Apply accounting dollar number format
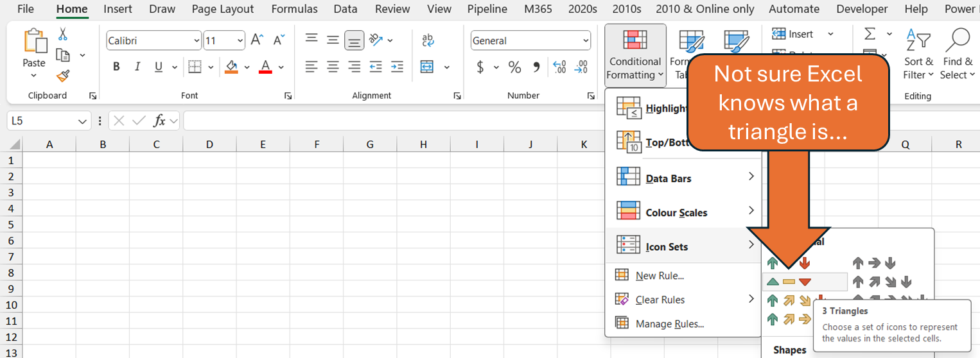 480,67
